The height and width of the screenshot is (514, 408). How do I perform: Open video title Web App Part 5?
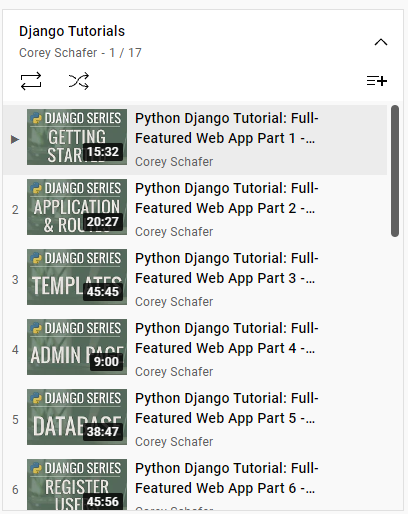(x=227, y=408)
